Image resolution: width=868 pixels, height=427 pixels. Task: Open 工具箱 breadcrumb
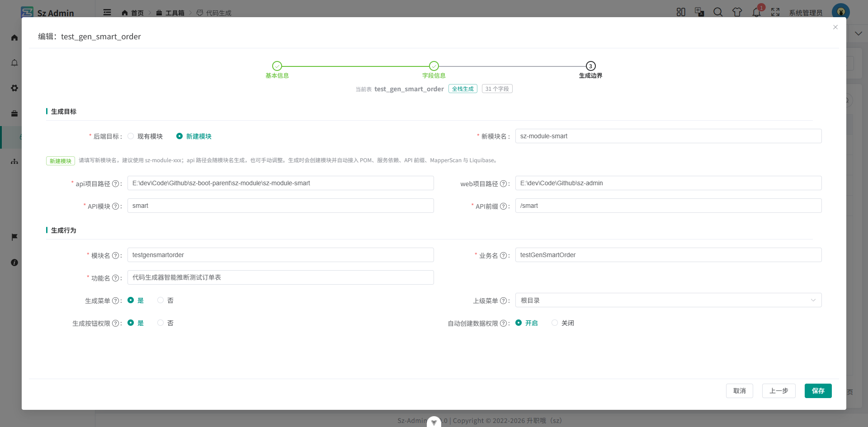click(x=170, y=13)
